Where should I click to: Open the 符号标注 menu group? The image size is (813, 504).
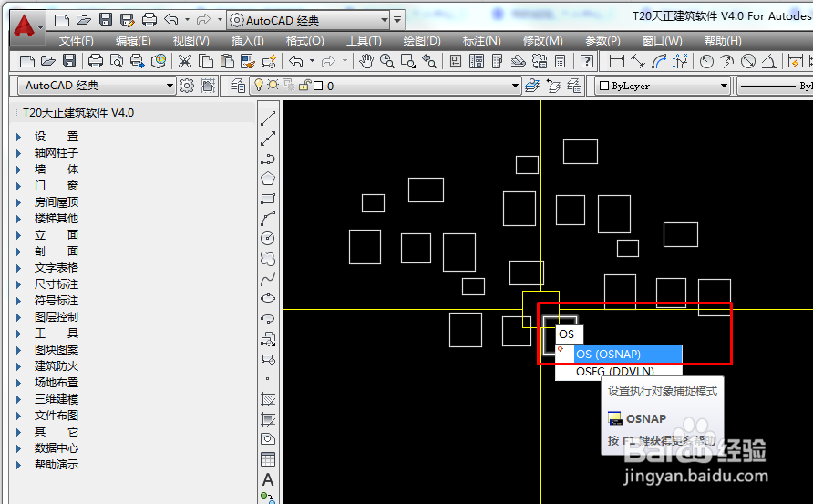(56, 301)
